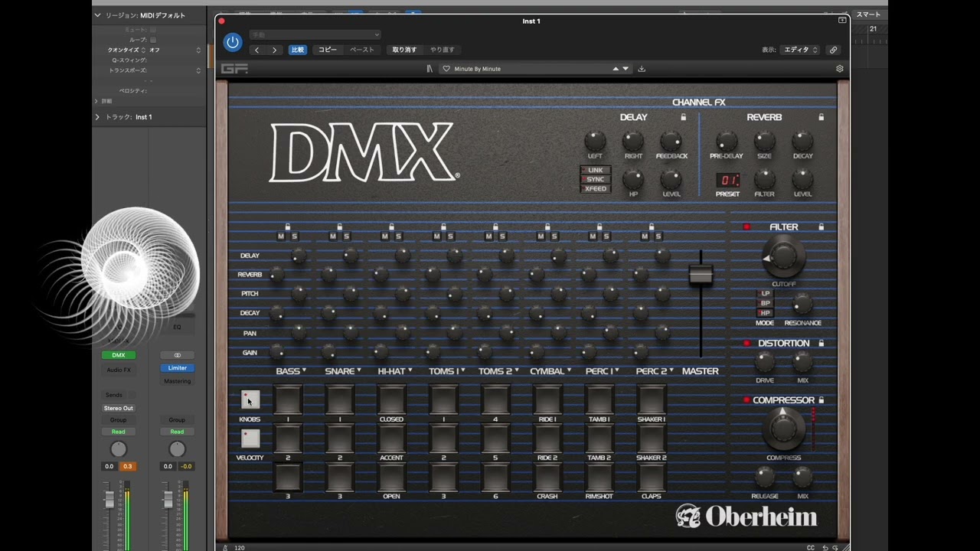Trigger the Tamb 1 pad
This screenshot has height=551, width=980.
pos(599,399)
